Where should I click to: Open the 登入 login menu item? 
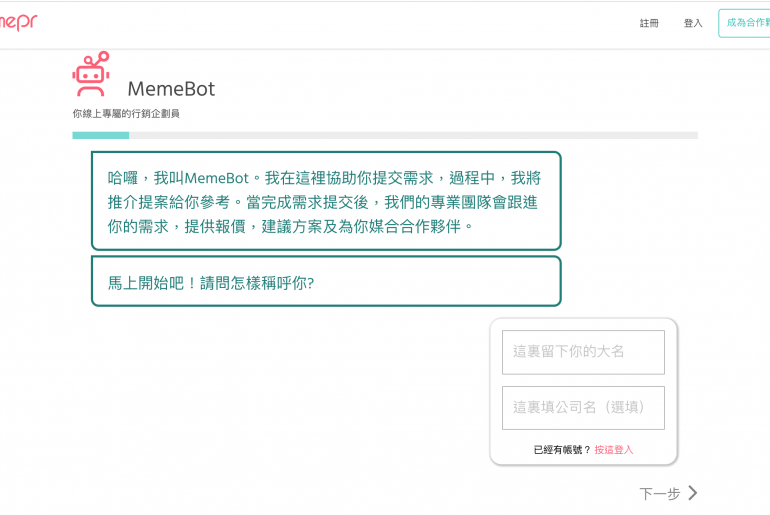click(693, 23)
